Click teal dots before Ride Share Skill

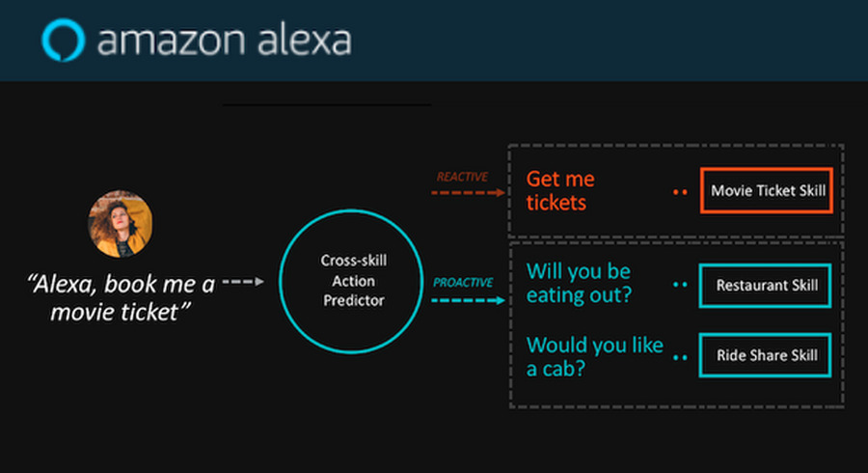point(680,358)
